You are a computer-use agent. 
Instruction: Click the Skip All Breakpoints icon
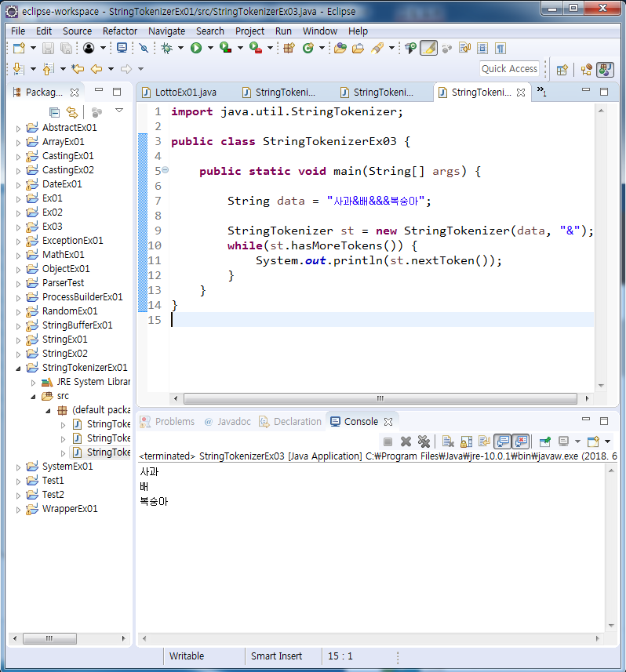click(x=144, y=48)
